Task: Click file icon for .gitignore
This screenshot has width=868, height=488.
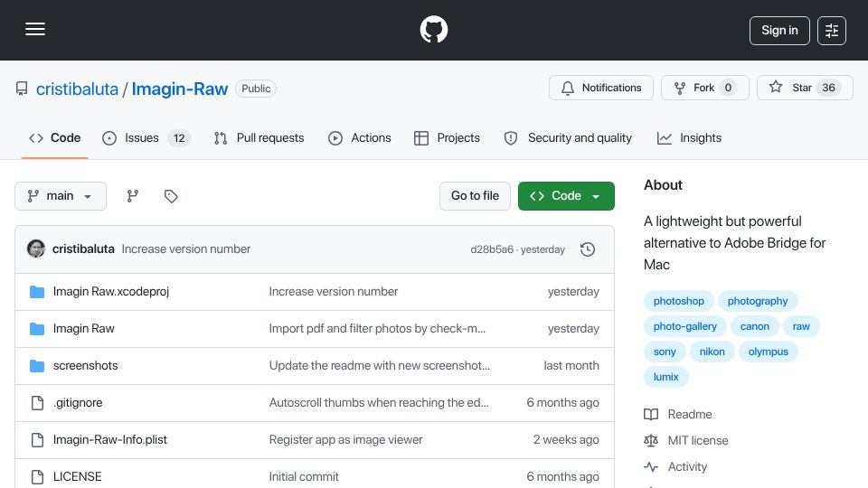Action: pos(37,403)
